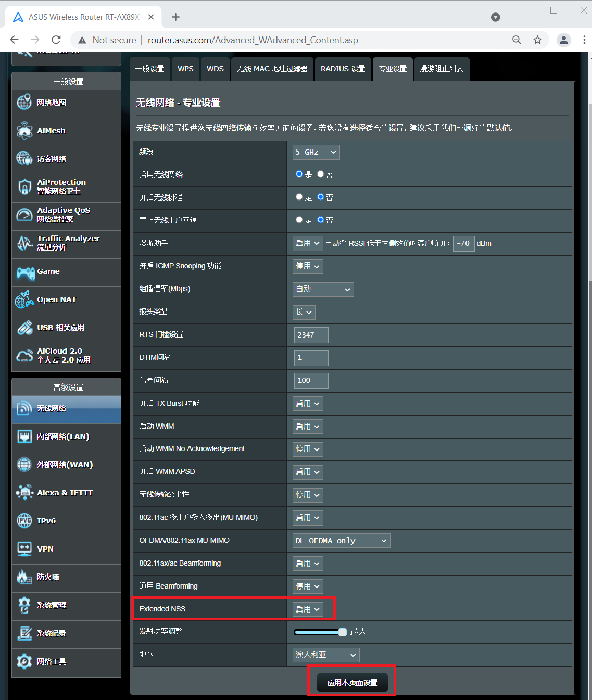Open AiCloud 2.0 cloud icon

click(x=24, y=356)
